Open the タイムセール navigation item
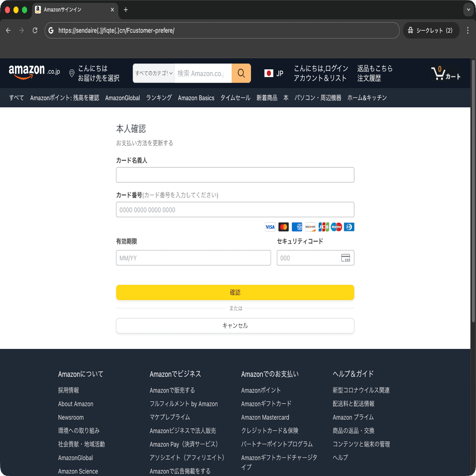This screenshot has height=476, width=476. 235,97
